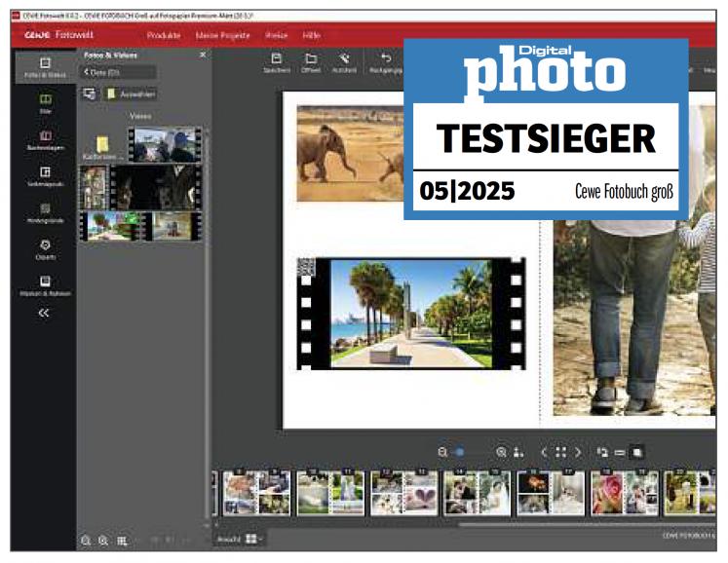Collapse the sidebar with the double-arrow icon
Screen dimensions: 728x563
pyautogui.click(x=44, y=313)
